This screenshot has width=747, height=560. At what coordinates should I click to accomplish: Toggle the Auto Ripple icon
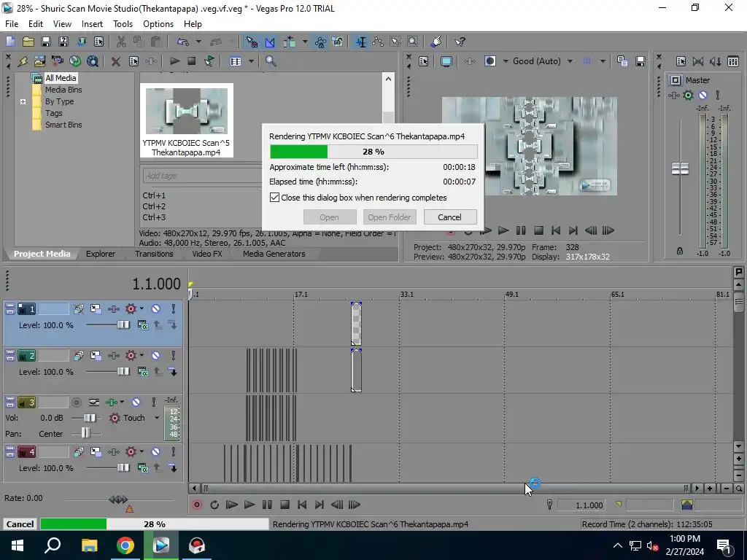(x=289, y=42)
